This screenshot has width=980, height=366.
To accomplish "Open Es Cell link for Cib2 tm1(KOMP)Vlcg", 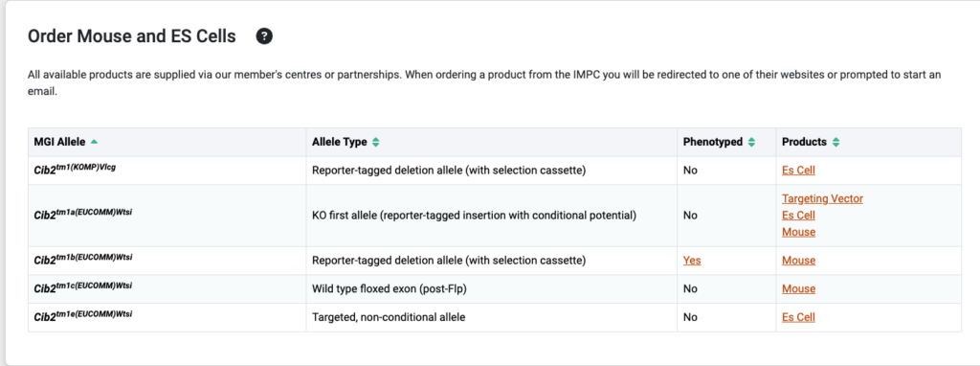I will click(798, 171).
